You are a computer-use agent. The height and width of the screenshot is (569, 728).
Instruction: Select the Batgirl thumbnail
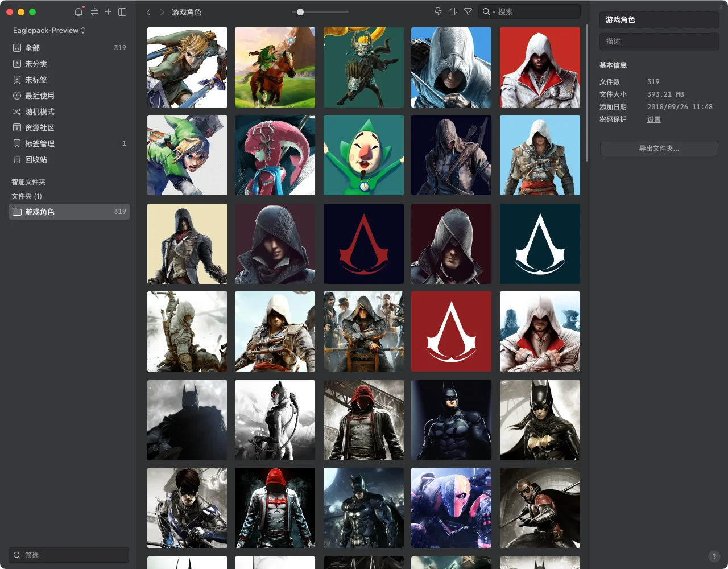pyautogui.click(x=540, y=420)
